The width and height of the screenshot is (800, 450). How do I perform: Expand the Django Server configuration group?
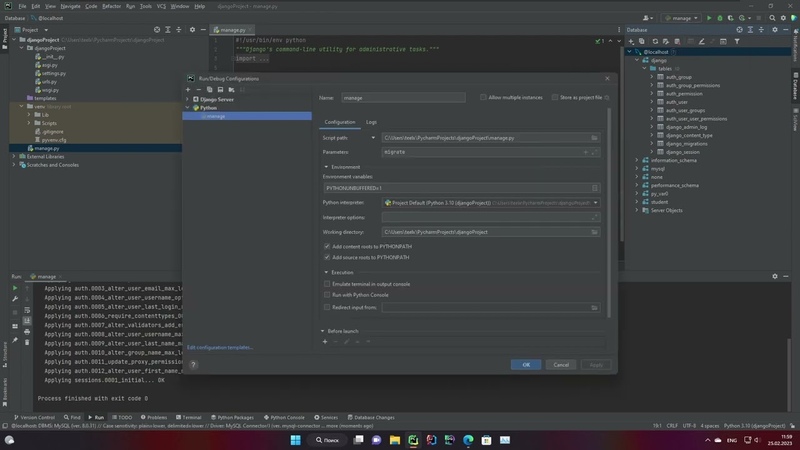click(x=187, y=99)
